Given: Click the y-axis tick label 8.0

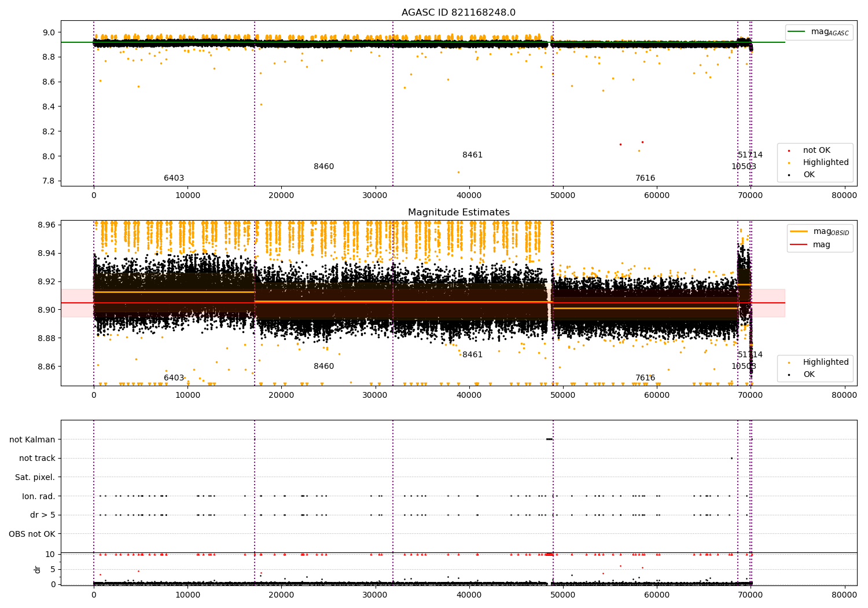Looking at the screenshot, I should (x=49, y=156).
